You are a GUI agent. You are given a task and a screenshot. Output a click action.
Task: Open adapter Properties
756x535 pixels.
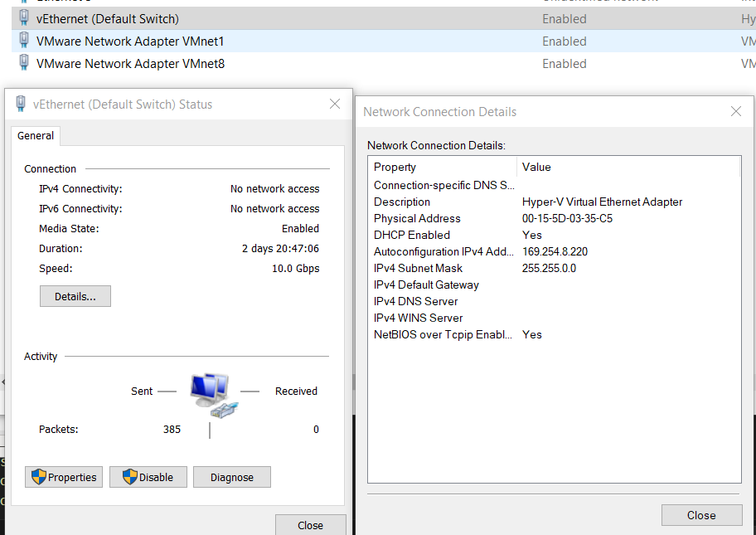coord(64,477)
